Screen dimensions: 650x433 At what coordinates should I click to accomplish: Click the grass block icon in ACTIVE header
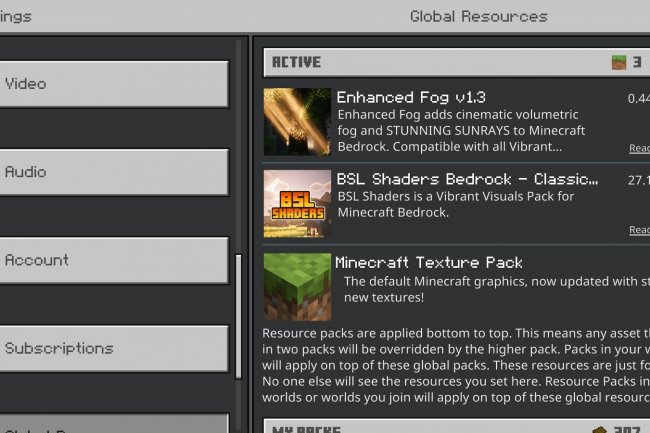coord(619,62)
